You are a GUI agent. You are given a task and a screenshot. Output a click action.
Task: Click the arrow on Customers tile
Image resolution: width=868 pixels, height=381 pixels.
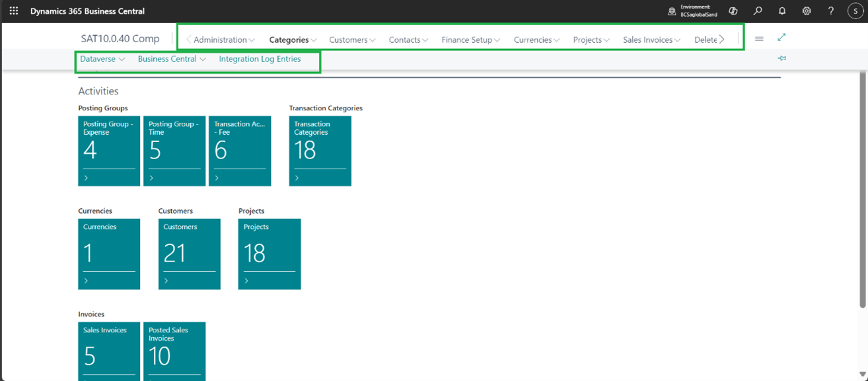(166, 281)
